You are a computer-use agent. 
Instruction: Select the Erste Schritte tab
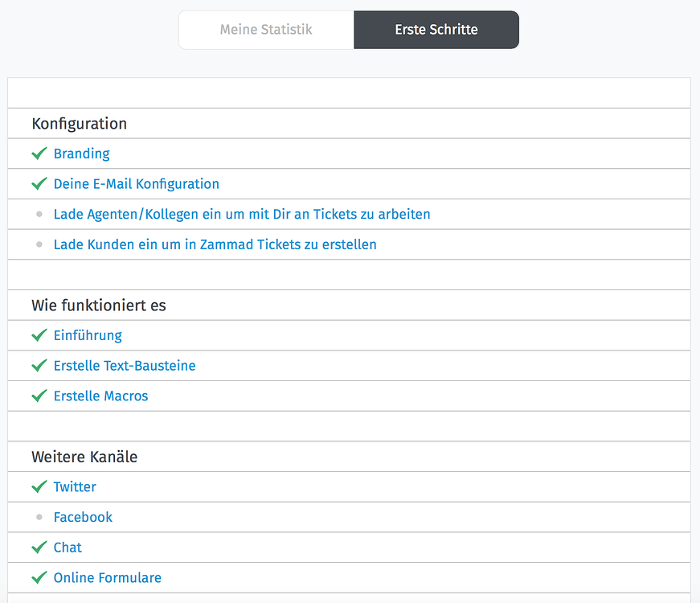tap(436, 29)
